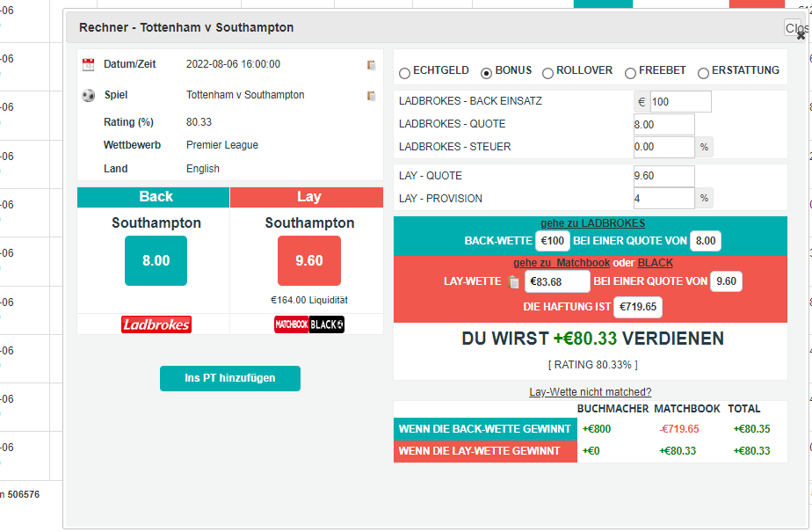
Task: Click the clipboard icon beside lay stake
Action: [x=514, y=282]
